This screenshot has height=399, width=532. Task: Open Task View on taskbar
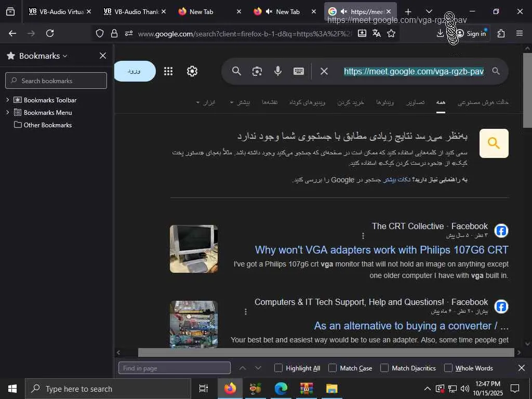click(204, 389)
